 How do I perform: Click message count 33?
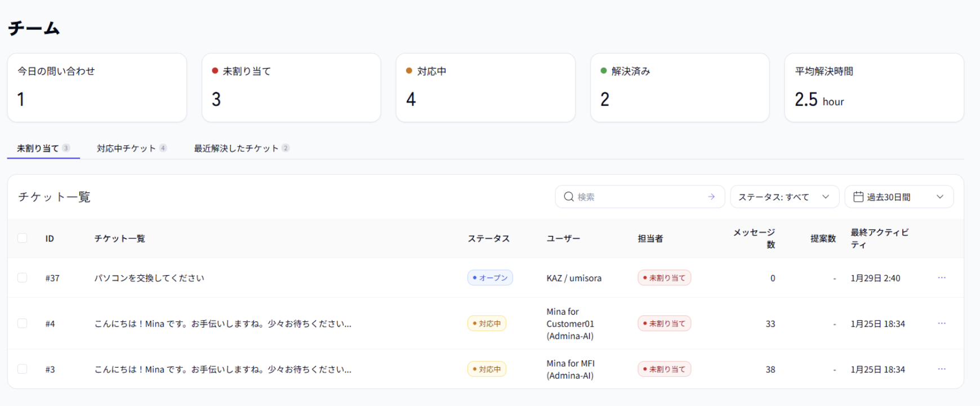[770, 324]
